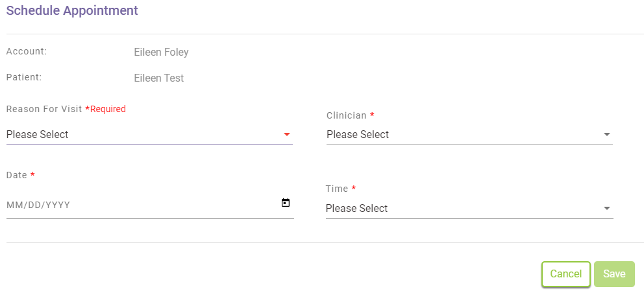
Task: Expand the Clinician dropdown arrow
Action: point(606,135)
